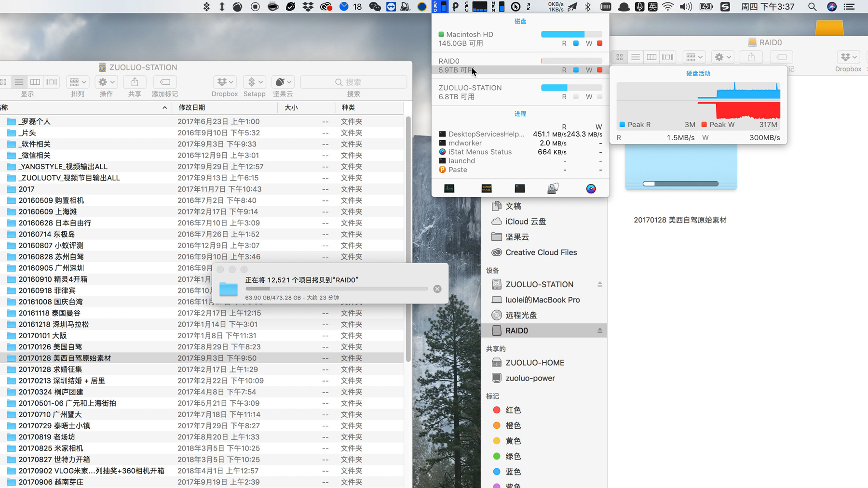Screen dimensions: 868x488
Task: Sort by the 修改日期 column header
Action: [192, 107]
